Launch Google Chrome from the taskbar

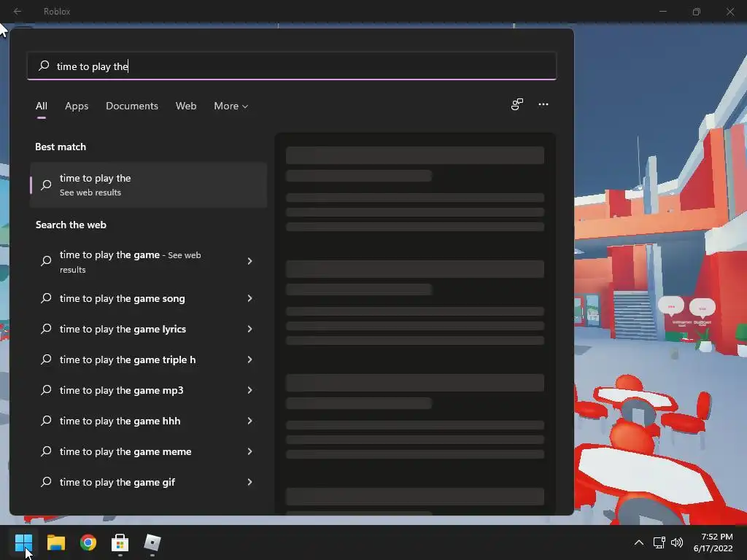[88, 542]
